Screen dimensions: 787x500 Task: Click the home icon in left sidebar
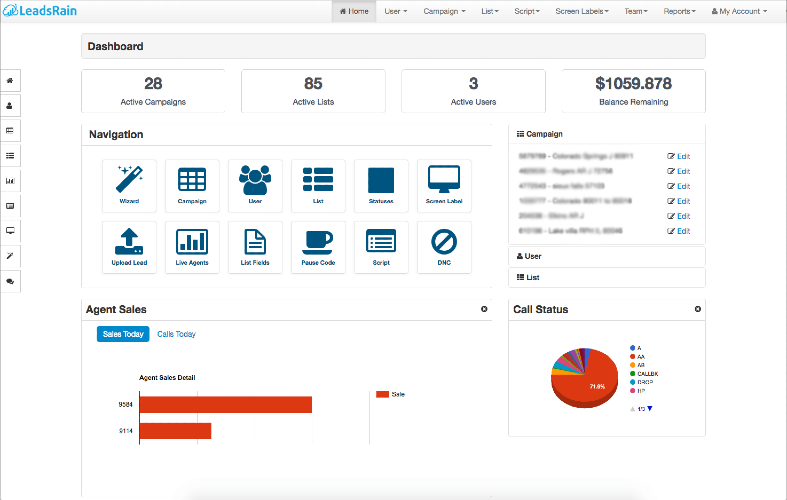click(10, 80)
